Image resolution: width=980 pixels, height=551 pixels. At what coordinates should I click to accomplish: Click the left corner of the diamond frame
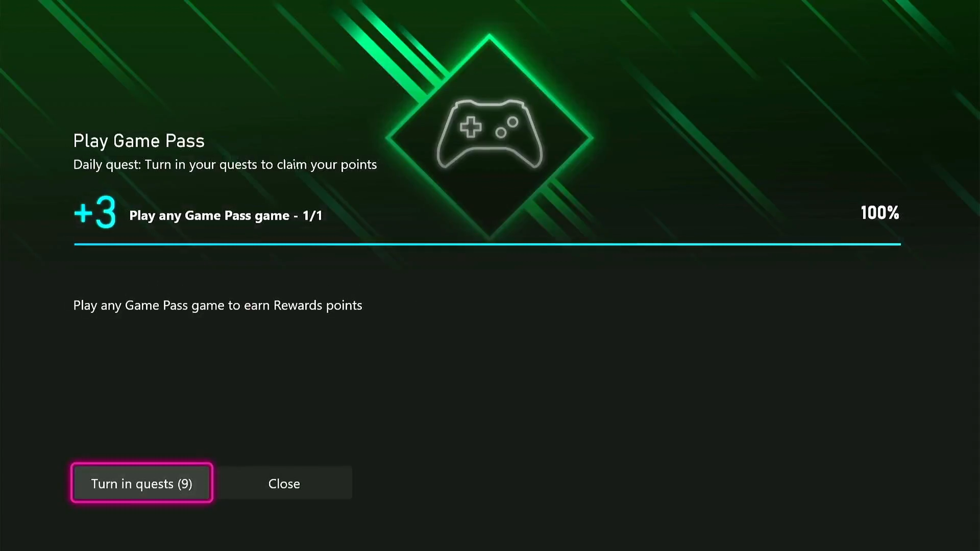390,137
